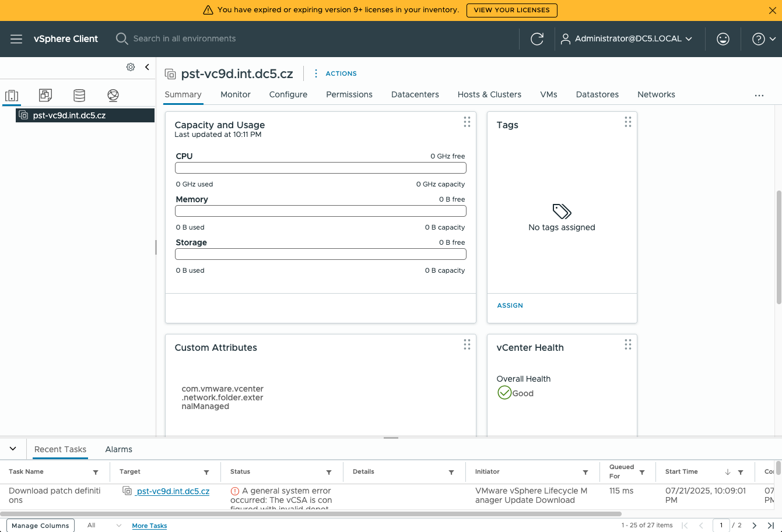
Task: Filter the Task Name column
Action: [x=96, y=473]
